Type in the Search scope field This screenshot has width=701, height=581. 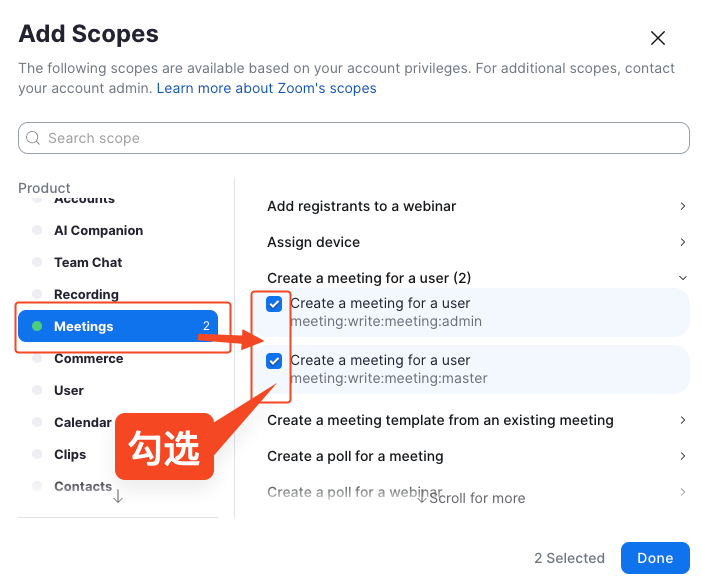360,138
